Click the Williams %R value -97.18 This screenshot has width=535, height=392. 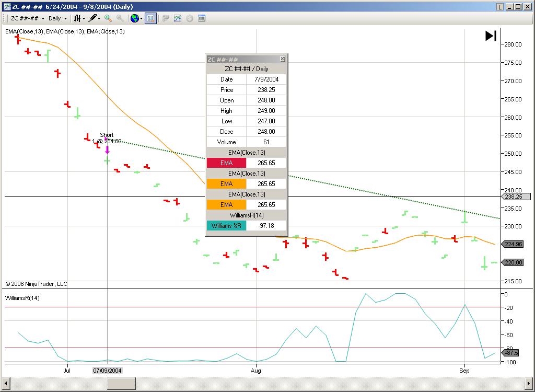(x=266, y=225)
